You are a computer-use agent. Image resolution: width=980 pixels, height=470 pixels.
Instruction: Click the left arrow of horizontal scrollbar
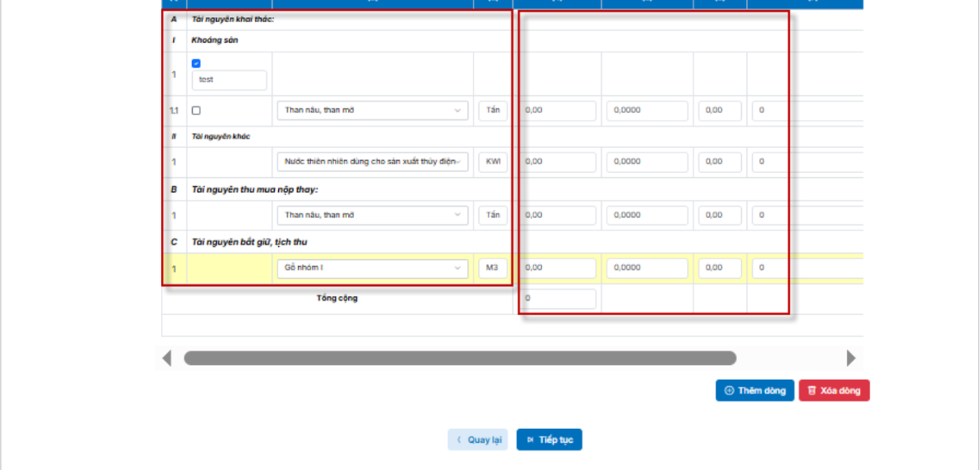pyautogui.click(x=167, y=358)
